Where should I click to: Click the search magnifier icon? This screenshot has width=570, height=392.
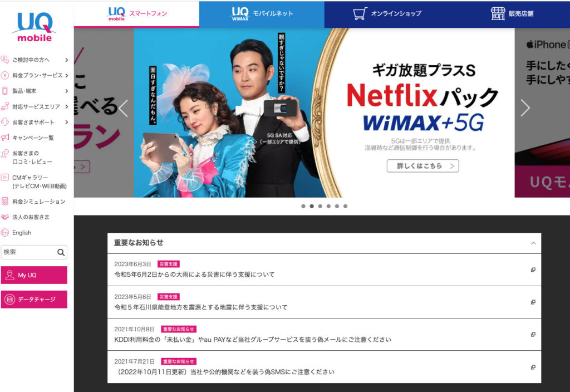[x=61, y=252]
